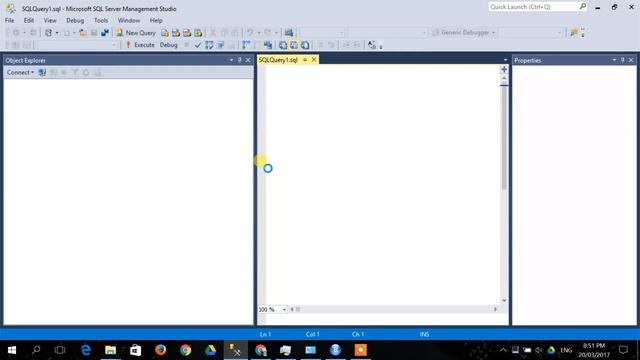Open Object Explorer window position dropdown

231,60
